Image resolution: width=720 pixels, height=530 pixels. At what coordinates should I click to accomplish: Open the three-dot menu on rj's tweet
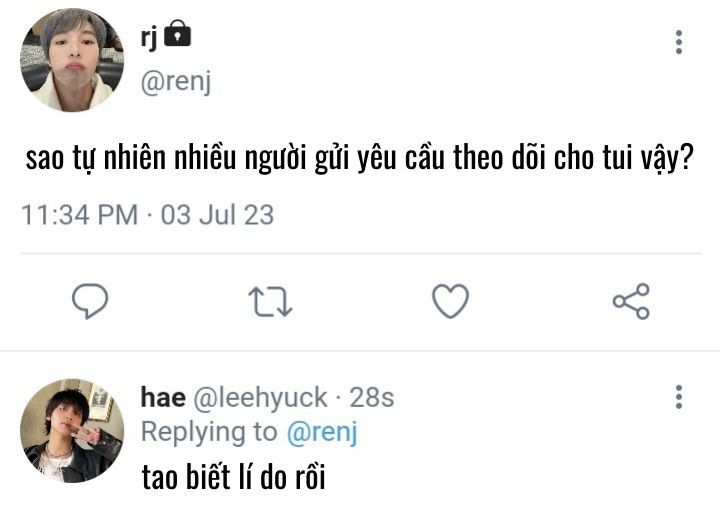point(679,42)
